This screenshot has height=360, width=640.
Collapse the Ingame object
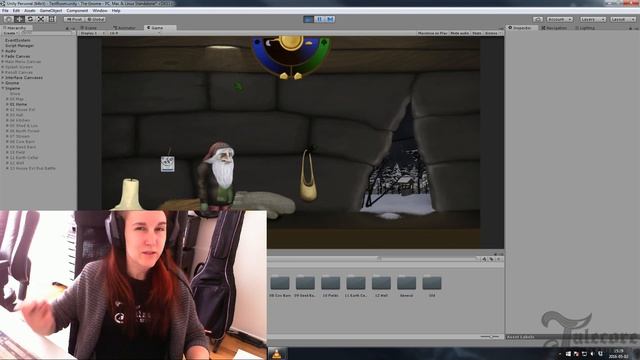tap(3, 88)
